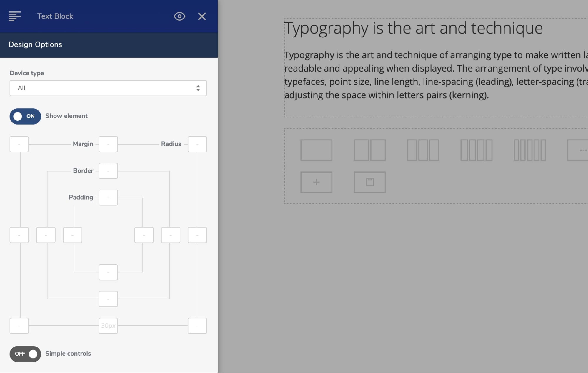Preview the element with the eye icon
The width and height of the screenshot is (588, 373).
179,16
